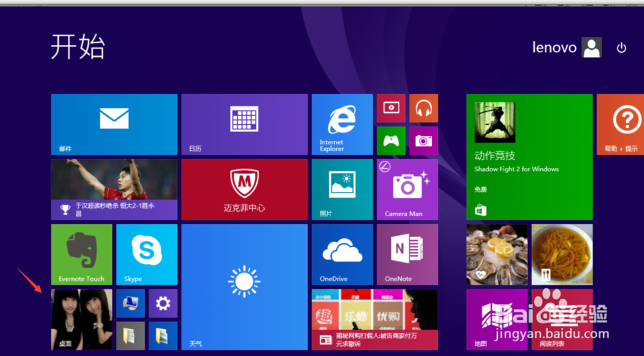
Task: Open the Health tile with oysters photo
Action: coord(497,254)
